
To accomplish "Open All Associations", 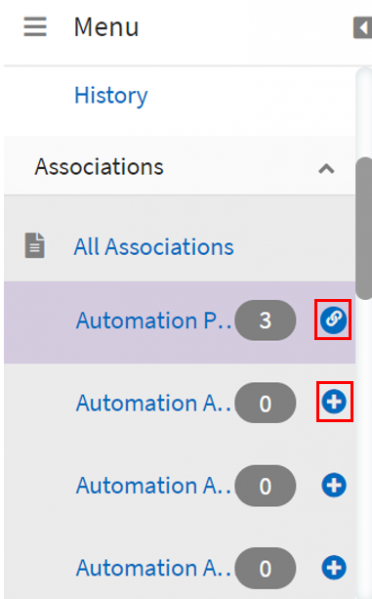I will click(x=154, y=247).
